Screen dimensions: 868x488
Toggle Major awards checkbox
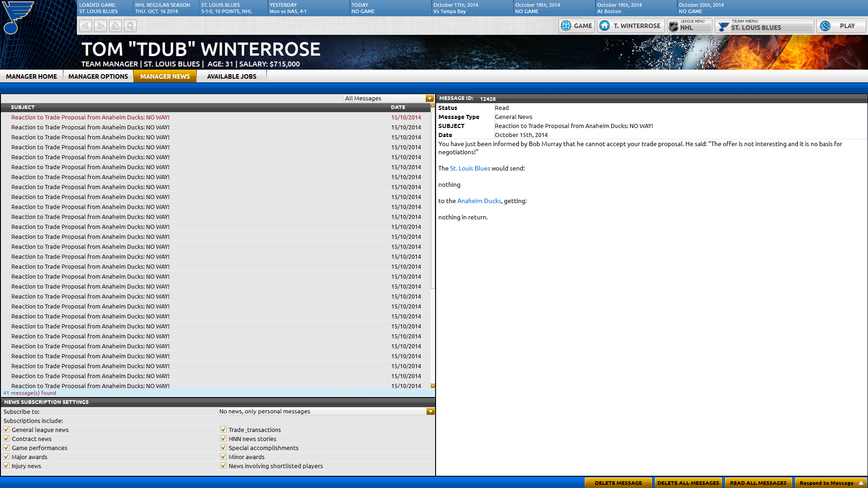click(6, 456)
